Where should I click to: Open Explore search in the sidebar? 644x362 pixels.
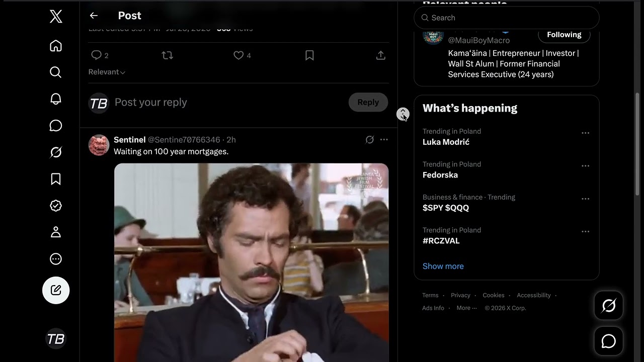[x=56, y=72]
